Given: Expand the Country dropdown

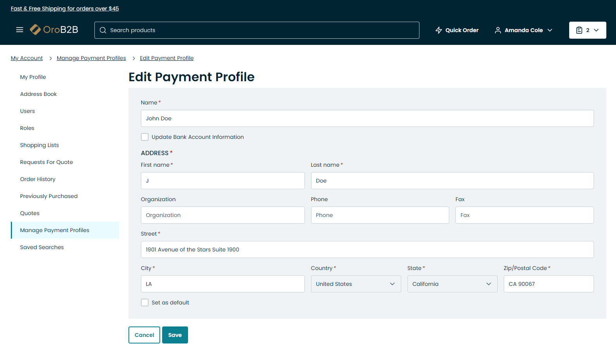Looking at the screenshot, I should pyautogui.click(x=356, y=284).
